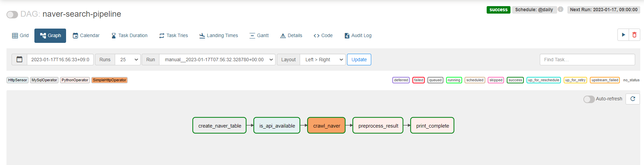Expand the Runs count dropdown

coord(128,60)
